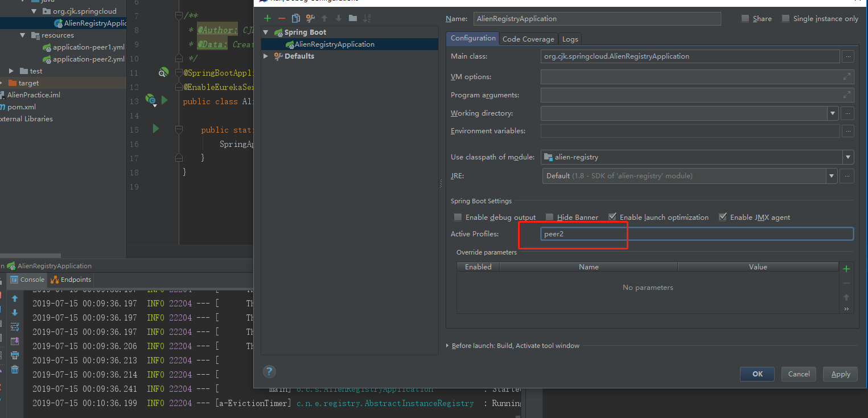
Task: Open the Endpoints tab in run panel
Action: pos(71,280)
